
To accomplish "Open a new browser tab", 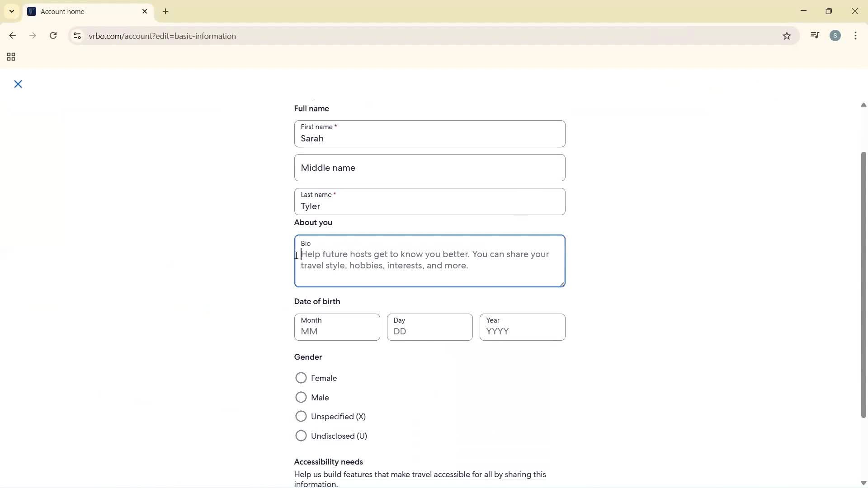I will (x=165, y=11).
